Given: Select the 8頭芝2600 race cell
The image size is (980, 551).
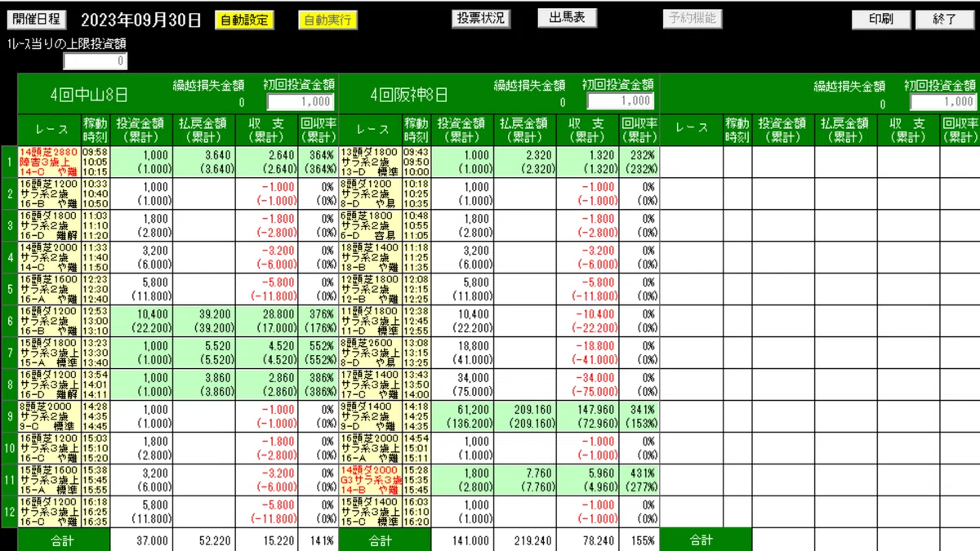Looking at the screenshot, I should (x=370, y=353).
